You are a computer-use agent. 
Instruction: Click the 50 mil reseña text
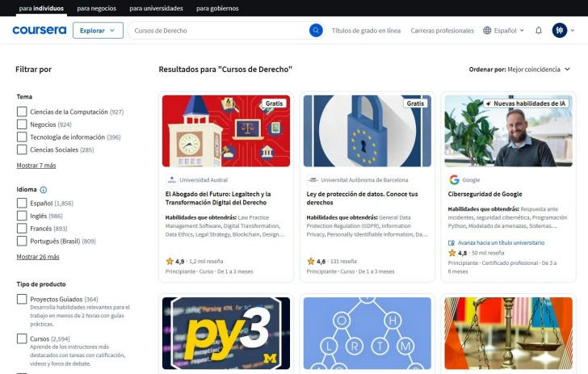click(x=488, y=253)
